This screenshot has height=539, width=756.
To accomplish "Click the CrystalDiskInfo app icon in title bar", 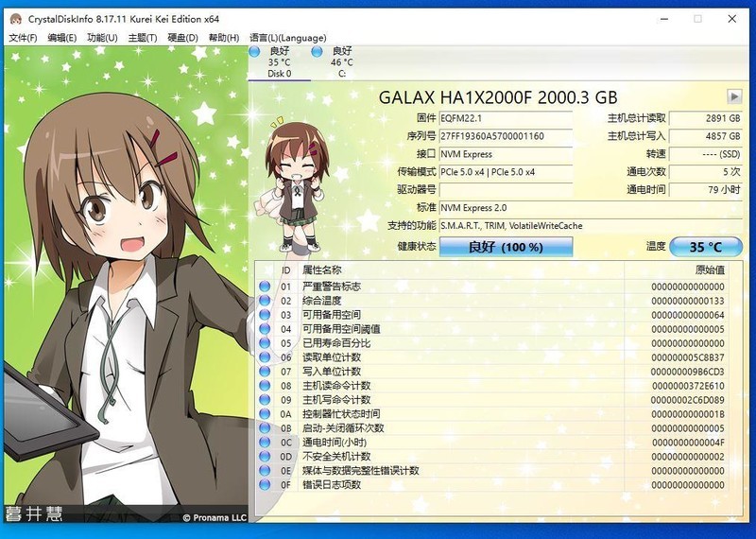I will (x=14, y=18).
